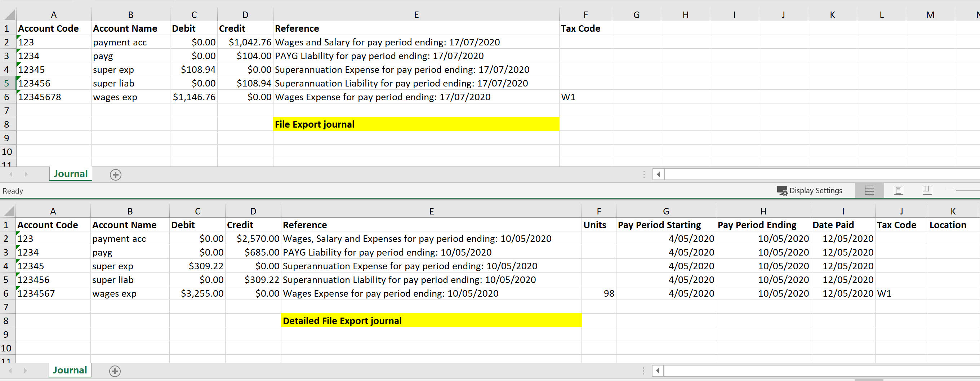
Task: Select column K header in bottom workbook
Action: click(953, 211)
